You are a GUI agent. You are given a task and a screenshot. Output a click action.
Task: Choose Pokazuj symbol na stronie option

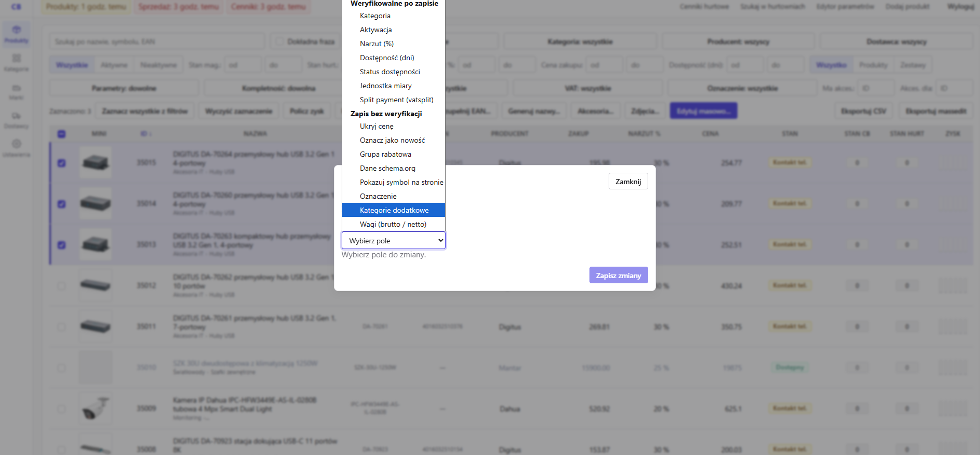point(394,182)
